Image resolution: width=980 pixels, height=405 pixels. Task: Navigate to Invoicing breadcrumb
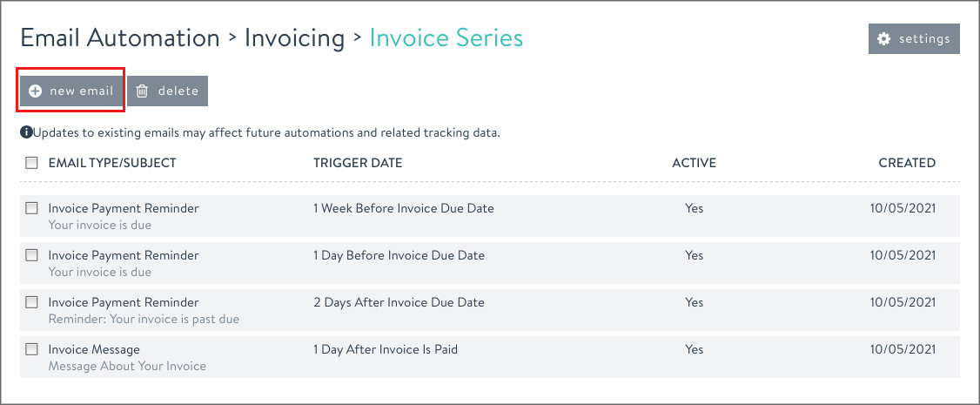coord(294,38)
